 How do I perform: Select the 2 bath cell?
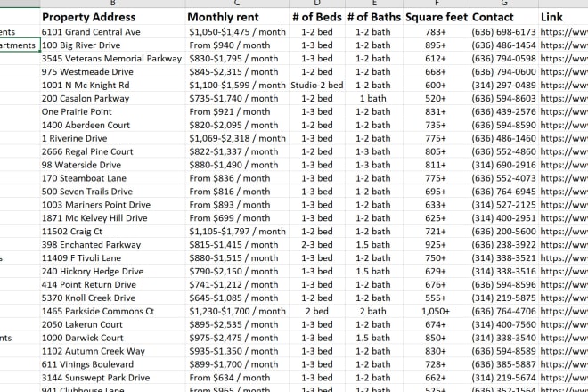pyautogui.click(x=374, y=312)
